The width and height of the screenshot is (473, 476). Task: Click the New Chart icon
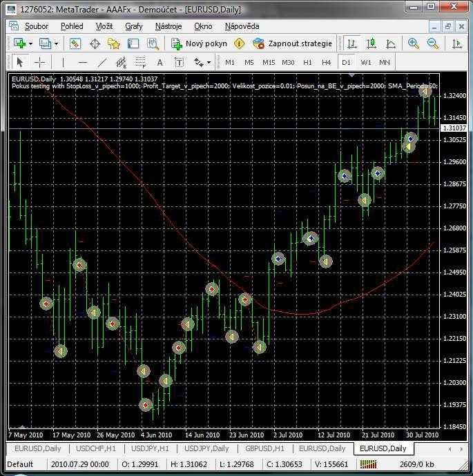coord(20,43)
